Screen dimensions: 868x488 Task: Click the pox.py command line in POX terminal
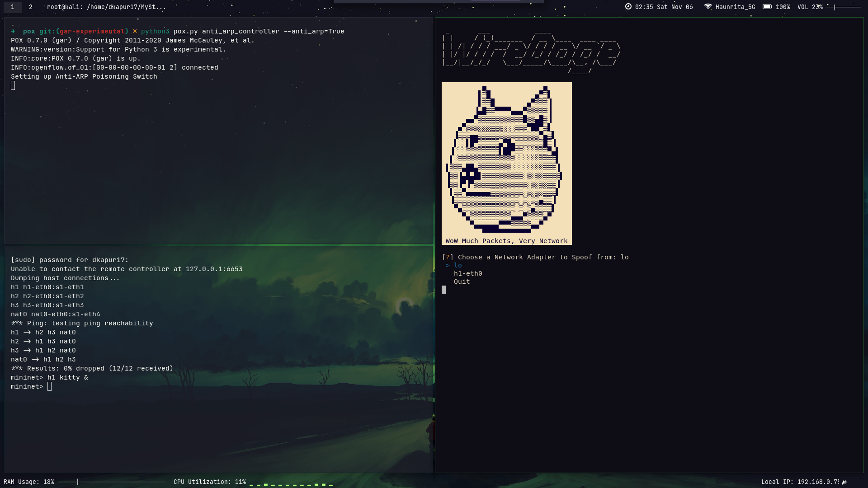[177, 32]
